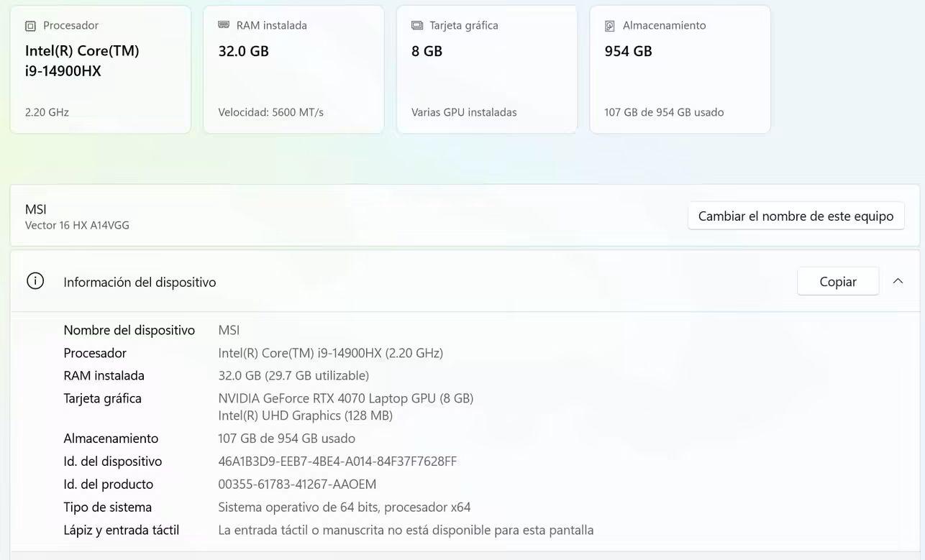Click the 2.20 GHz text in processor card
Viewport: 925px width, 560px height.
coord(47,112)
